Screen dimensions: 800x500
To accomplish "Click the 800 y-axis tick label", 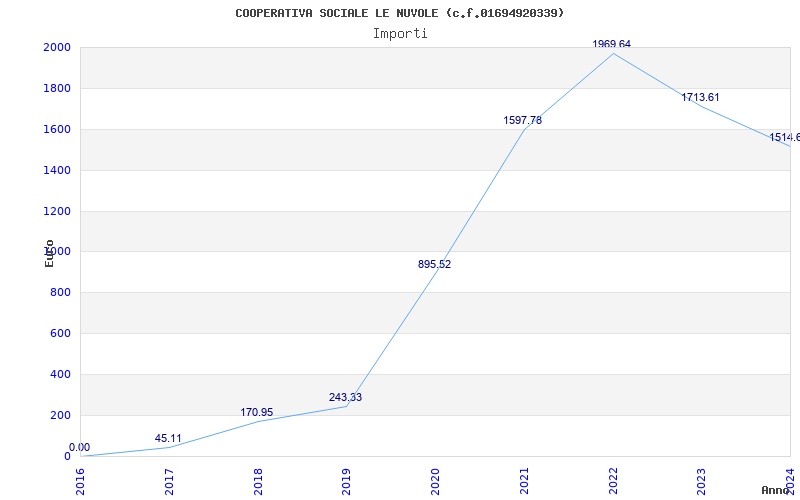I will [x=60, y=292].
